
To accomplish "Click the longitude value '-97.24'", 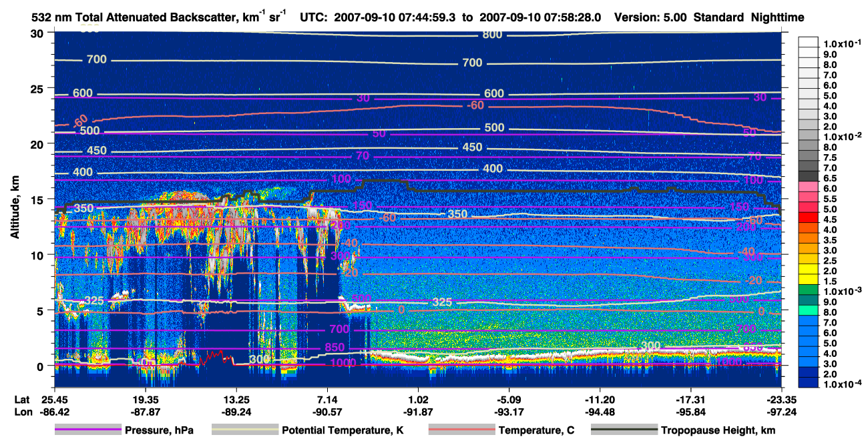I will [782, 412].
